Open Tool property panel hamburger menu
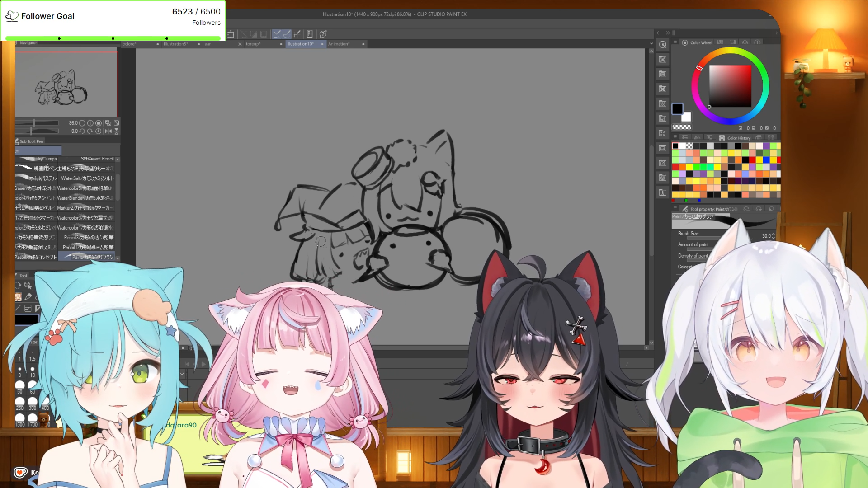The height and width of the screenshot is (488, 868). (x=675, y=208)
